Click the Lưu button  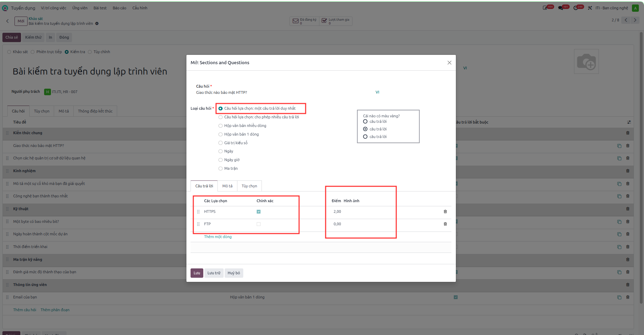pyautogui.click(x=197, y=273)
